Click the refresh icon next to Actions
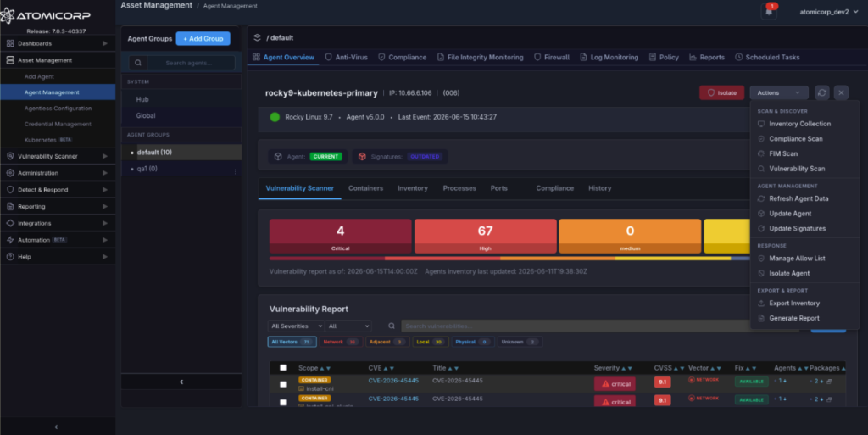The image size is (868, 435). (821, 93)
